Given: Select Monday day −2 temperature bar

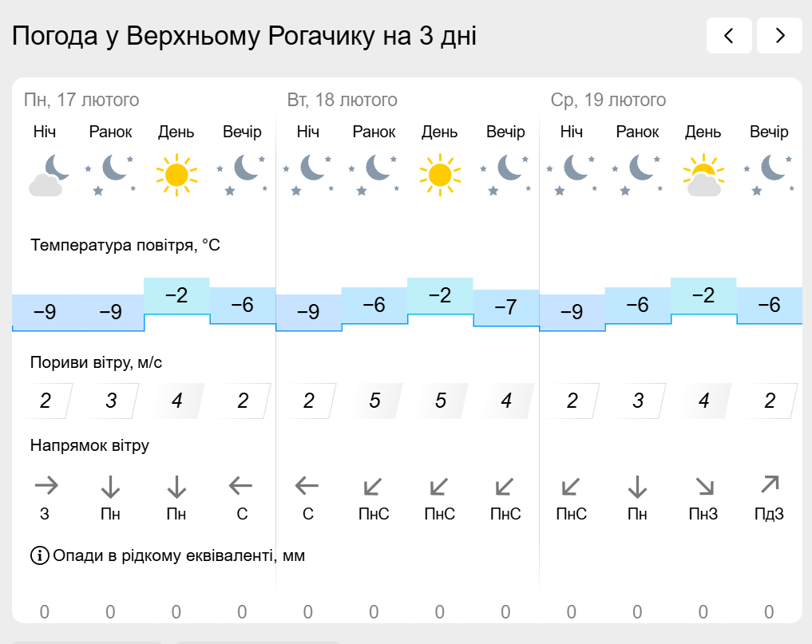Looking at the screenshot, I should click(176, 296).
